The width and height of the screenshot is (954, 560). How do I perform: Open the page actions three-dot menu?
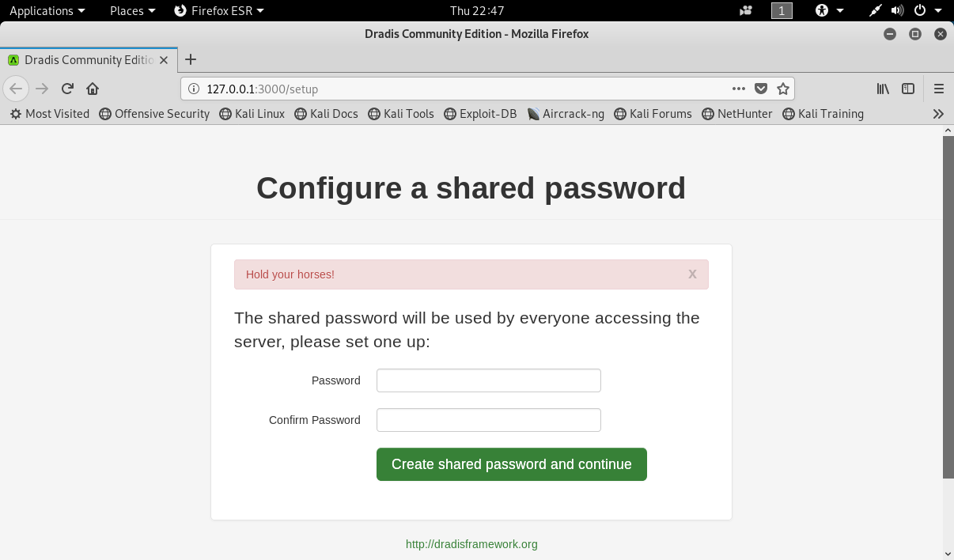coord(739,89)
